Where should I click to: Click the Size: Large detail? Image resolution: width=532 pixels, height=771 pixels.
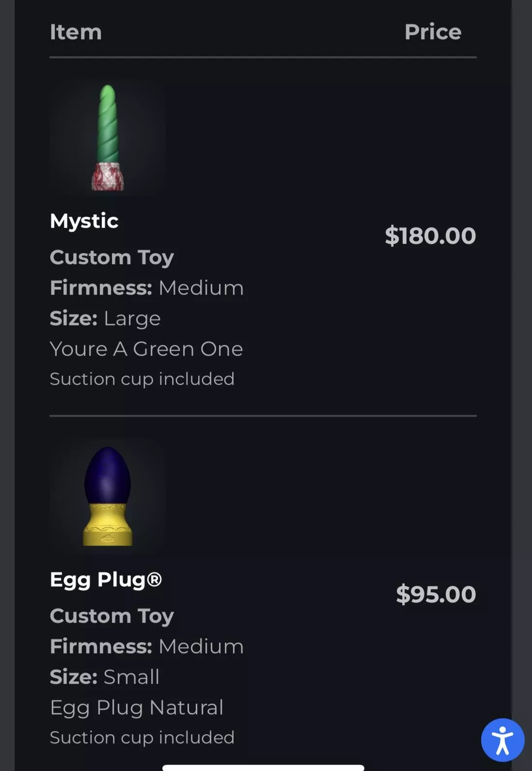[x=105, y=318]
